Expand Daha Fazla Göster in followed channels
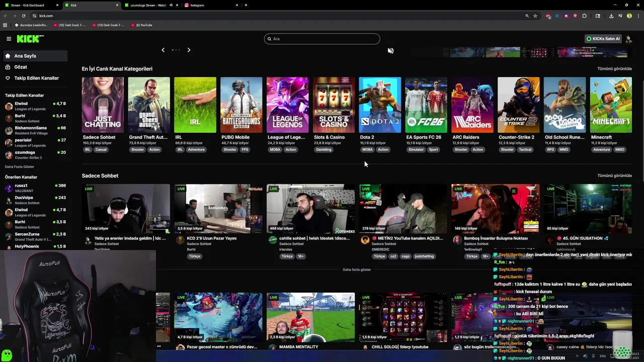The image size is (644, 362). coord(20,167)
